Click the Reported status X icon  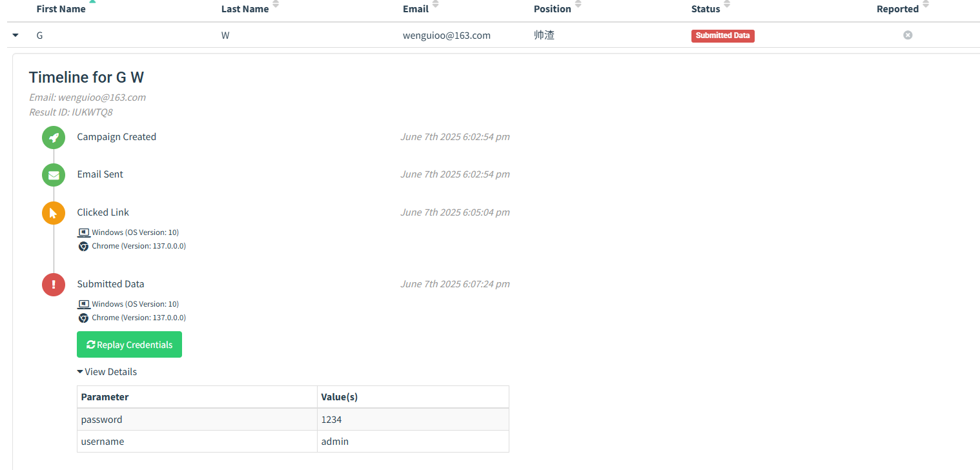click(907, 35)
